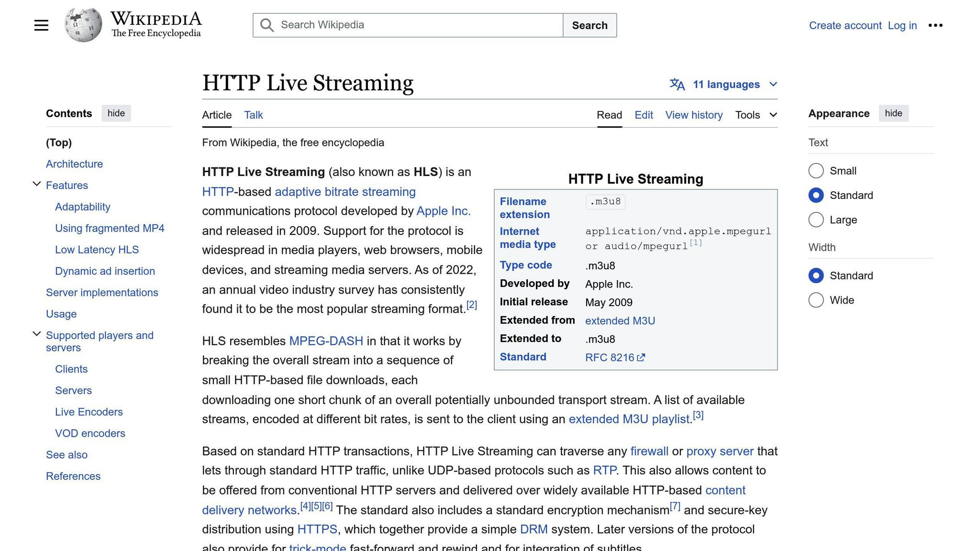The width and height of the screenshot is (980, 551).
Task: Go to Low Latency HLS subsection
Action: pos(97,250)
